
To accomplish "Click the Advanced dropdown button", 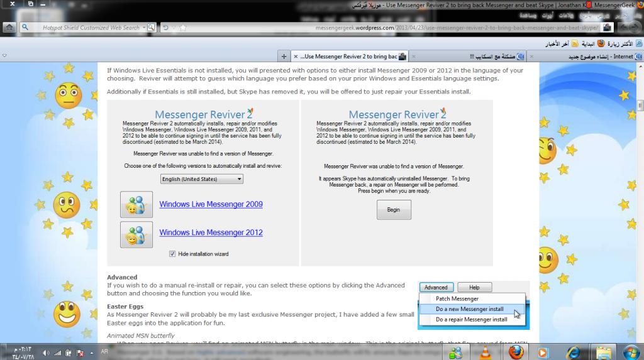I will coord(436,287).
